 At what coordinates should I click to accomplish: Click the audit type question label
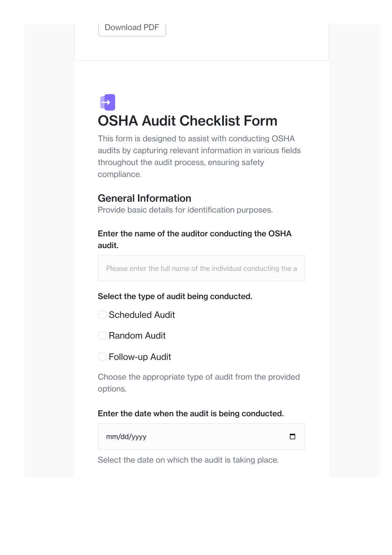175,296
